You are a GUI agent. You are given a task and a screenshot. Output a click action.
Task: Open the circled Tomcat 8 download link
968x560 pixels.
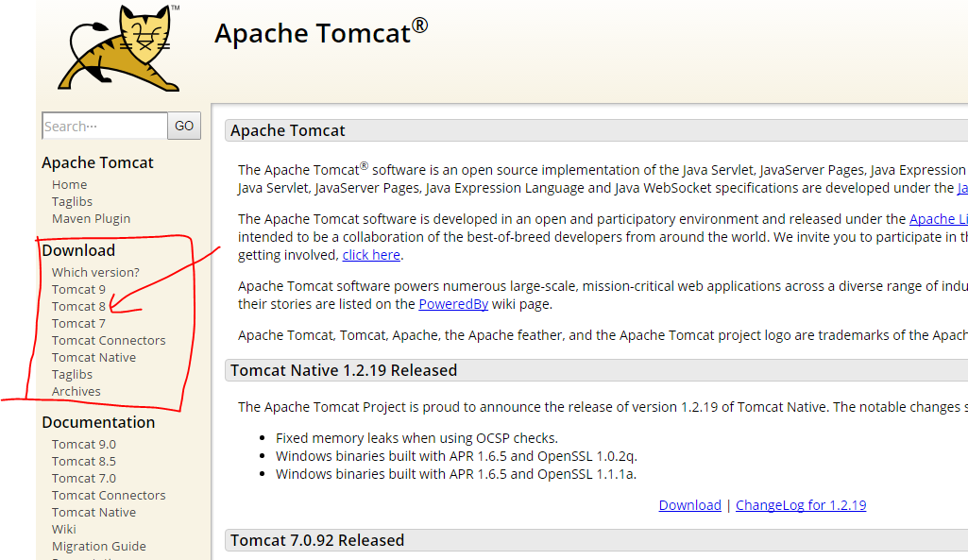coord(78,306)
